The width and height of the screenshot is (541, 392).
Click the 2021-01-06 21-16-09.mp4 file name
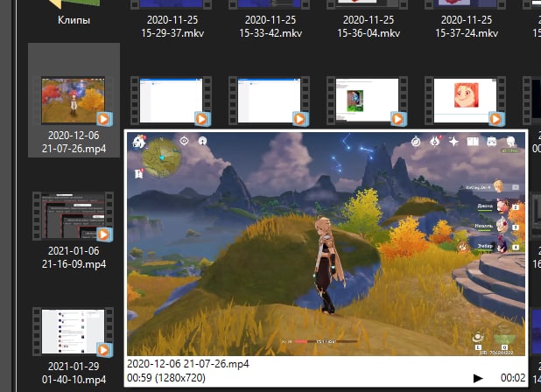74,257
